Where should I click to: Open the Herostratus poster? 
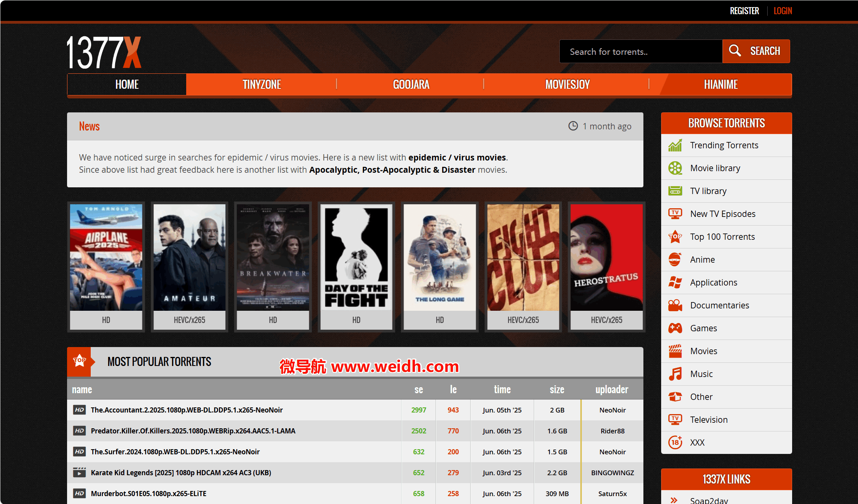607,257
